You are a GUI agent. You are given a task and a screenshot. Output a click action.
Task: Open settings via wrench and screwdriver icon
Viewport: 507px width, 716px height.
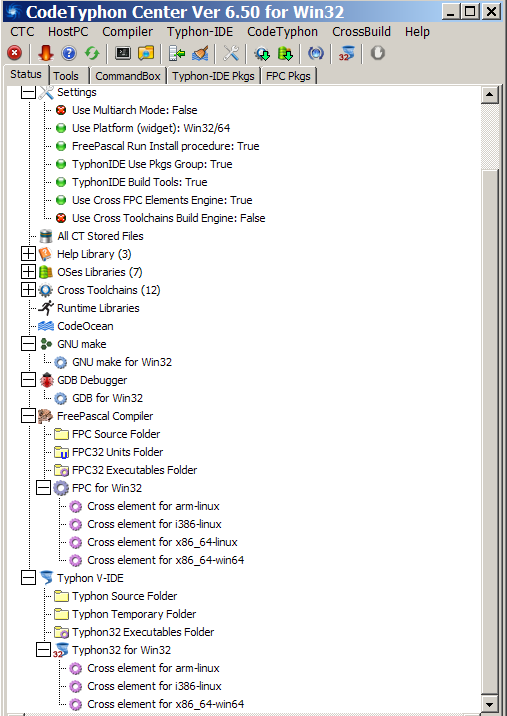[231, 53]
